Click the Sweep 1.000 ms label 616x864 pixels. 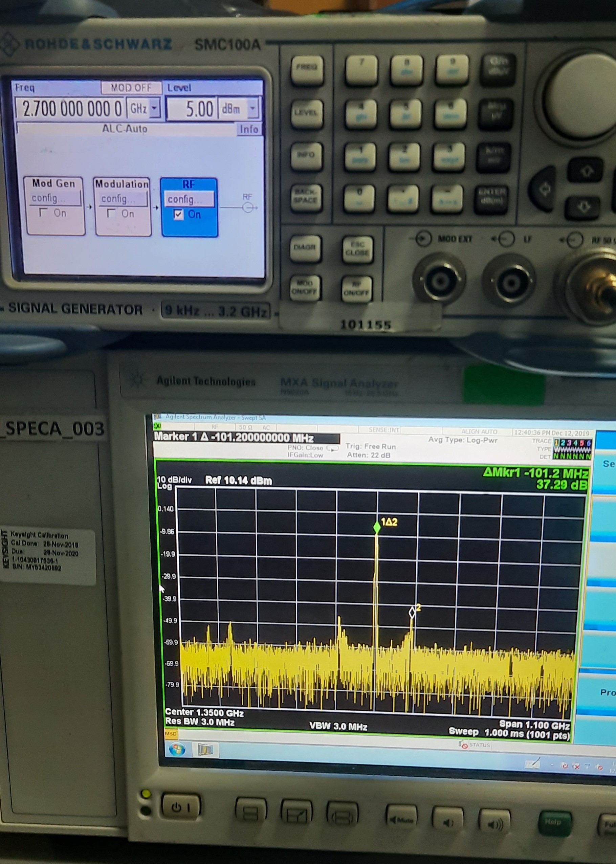509,733
